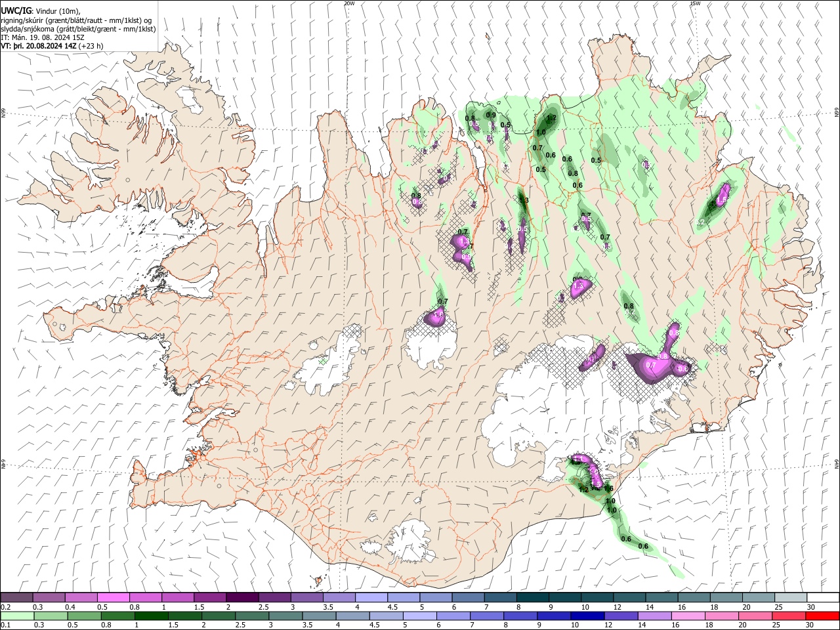Screen dimensions: 840x630
Task: Click the 'slydda/snjókoma' legend description line
Action: coord(78,30)
